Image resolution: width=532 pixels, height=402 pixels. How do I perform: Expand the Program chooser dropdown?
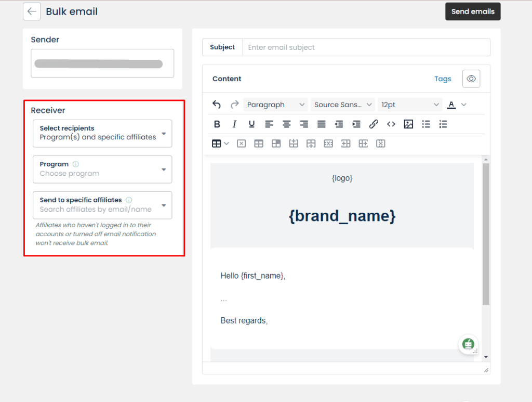click(x=102, y=169)
